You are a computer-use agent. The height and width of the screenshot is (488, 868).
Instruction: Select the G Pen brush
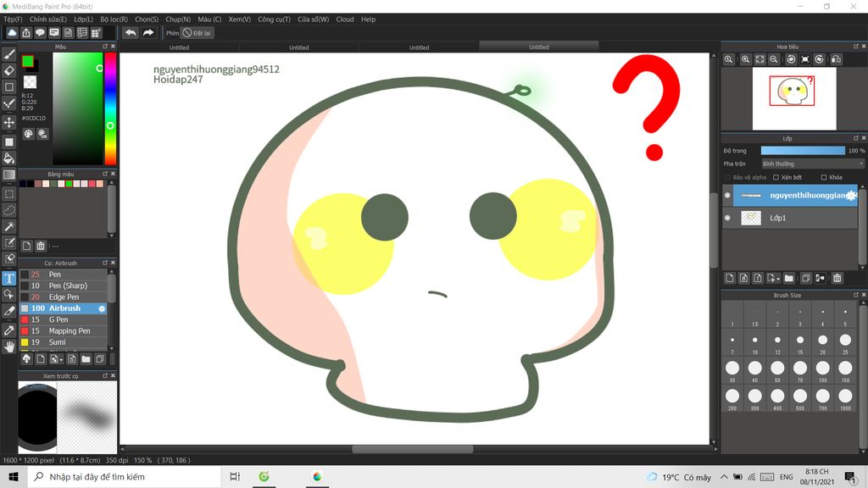63,319
